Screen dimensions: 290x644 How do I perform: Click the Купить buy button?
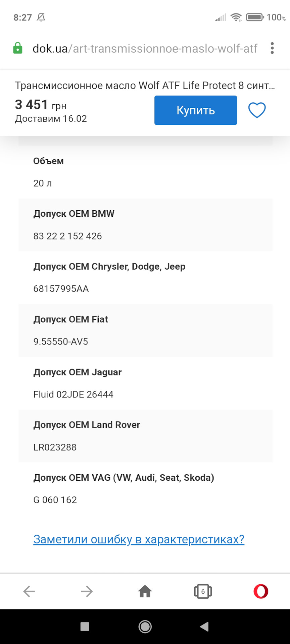(x=196, y=110)
